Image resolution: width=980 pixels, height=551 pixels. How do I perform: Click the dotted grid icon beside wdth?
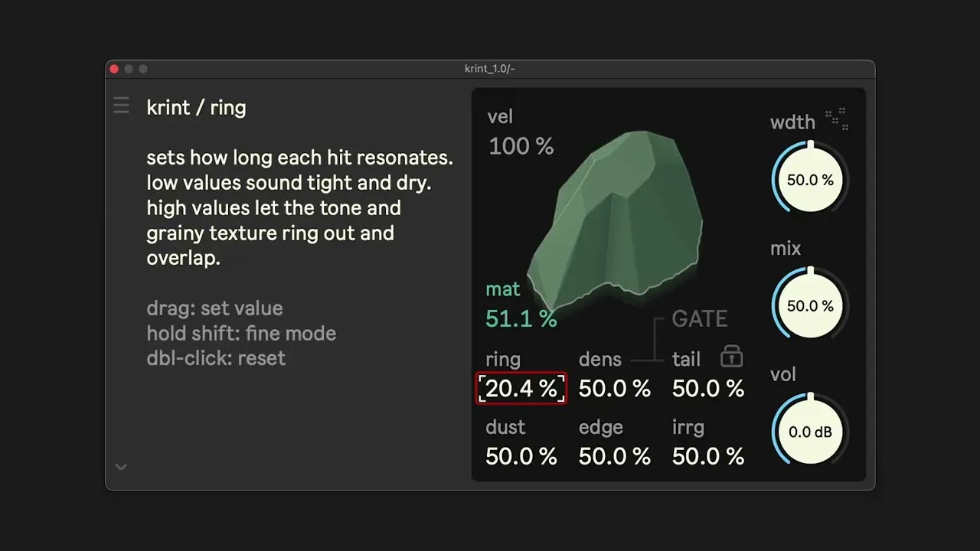tap(836, 119)
